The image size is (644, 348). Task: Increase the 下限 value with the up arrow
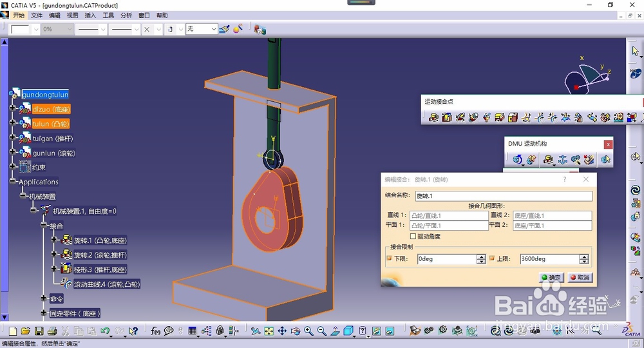pos(481,256)
